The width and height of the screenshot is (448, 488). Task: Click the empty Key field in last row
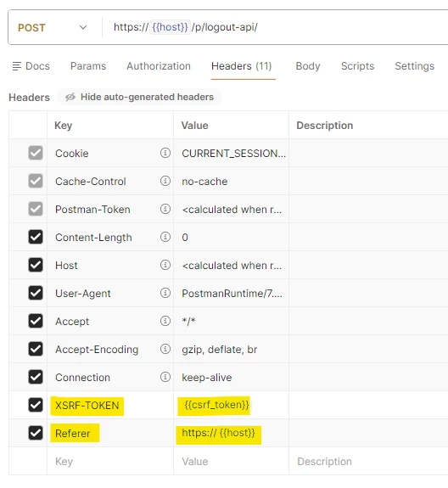[110, 461]
